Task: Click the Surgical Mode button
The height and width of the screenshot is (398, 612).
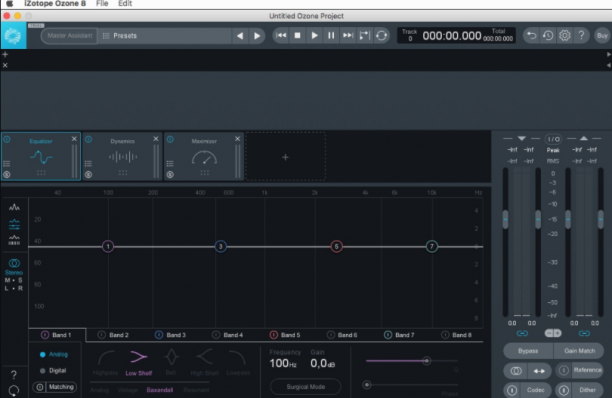Action: 306,387
